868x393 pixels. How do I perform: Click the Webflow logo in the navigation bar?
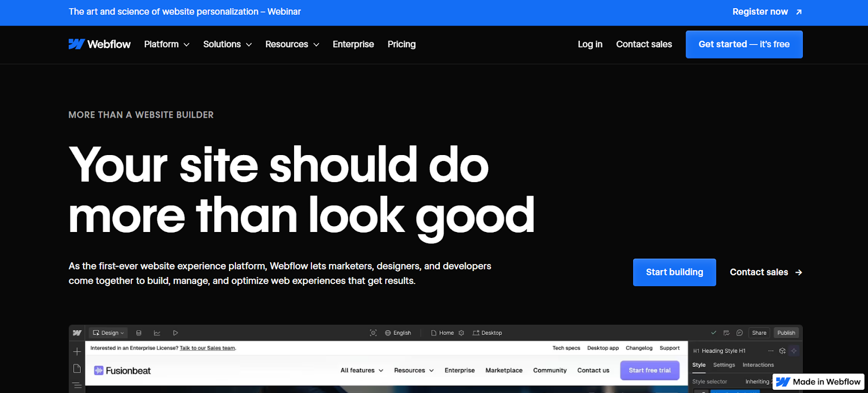[99, 44]
